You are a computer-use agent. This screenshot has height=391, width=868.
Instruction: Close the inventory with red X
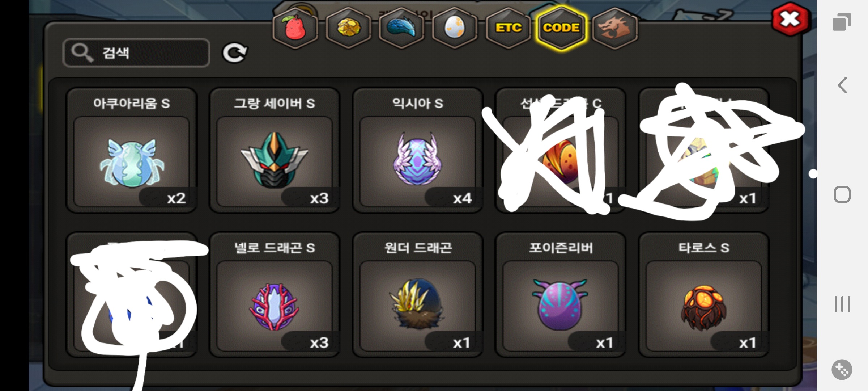(x=790, y=19)
